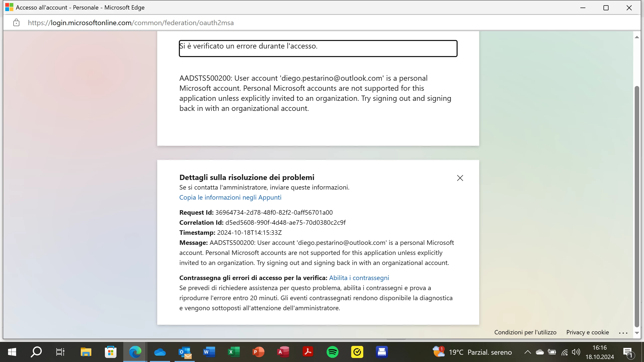Click the lock icon in the address bar

tap(16, 23)
